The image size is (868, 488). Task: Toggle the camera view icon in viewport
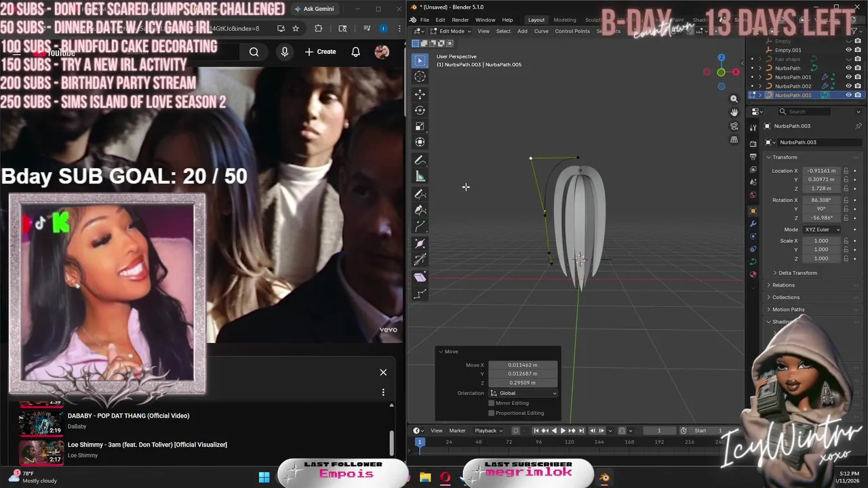(734, 126)
